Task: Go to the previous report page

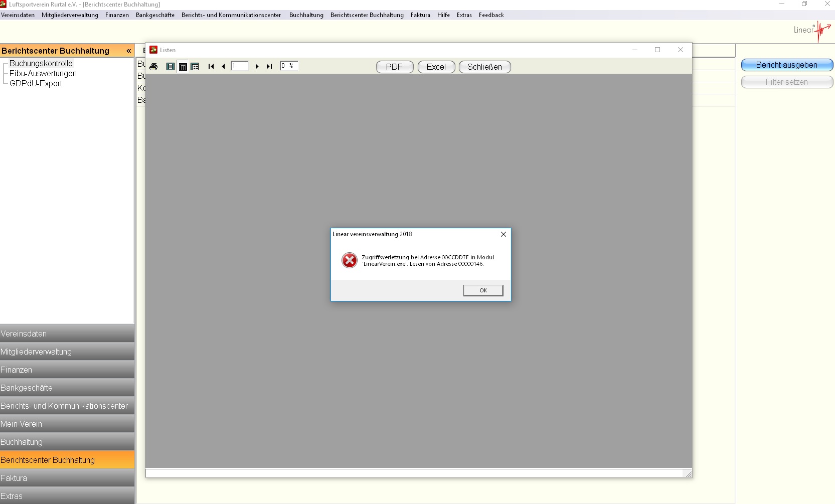Action: [x=223, y=67]
